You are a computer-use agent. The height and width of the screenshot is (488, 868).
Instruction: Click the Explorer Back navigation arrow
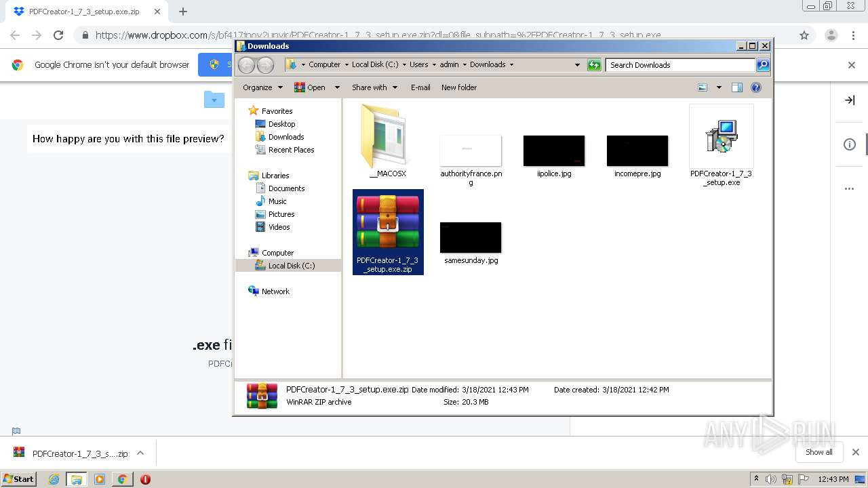pyautogui.click(x=246, y=65)
